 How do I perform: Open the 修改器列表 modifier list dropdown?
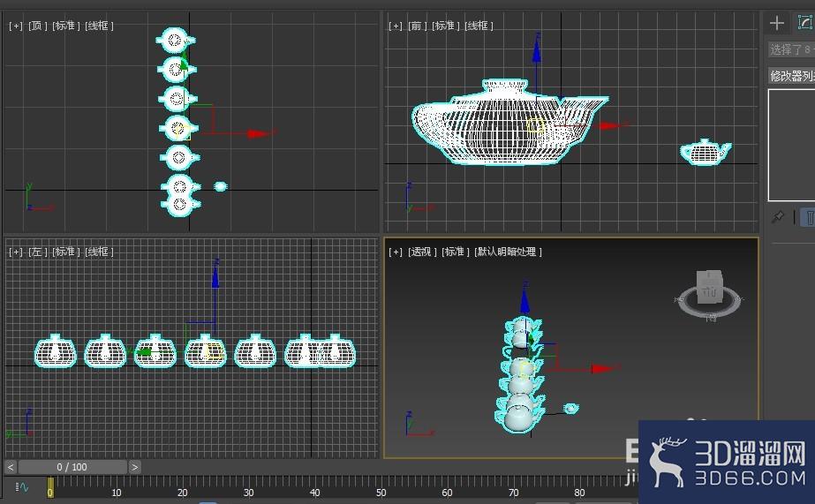click(x=791, y=76)
